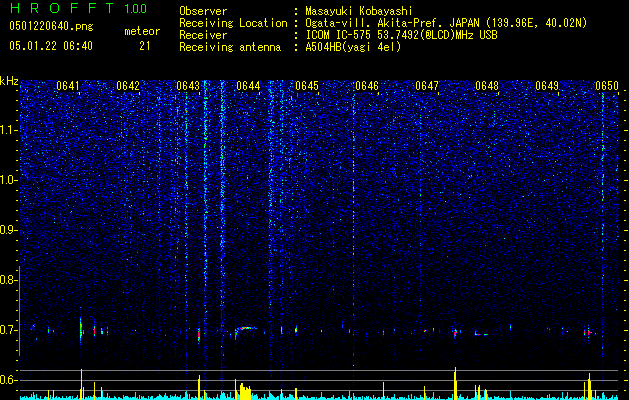Click the Receiving Location value text

446,23
